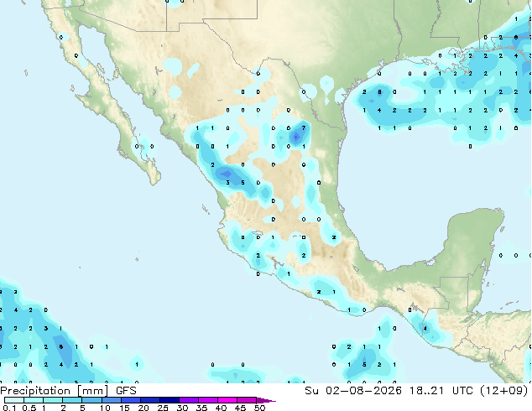Click the "20" legend scale label
Viewport: 532px width, 411px height.
(x=143, y=408)
